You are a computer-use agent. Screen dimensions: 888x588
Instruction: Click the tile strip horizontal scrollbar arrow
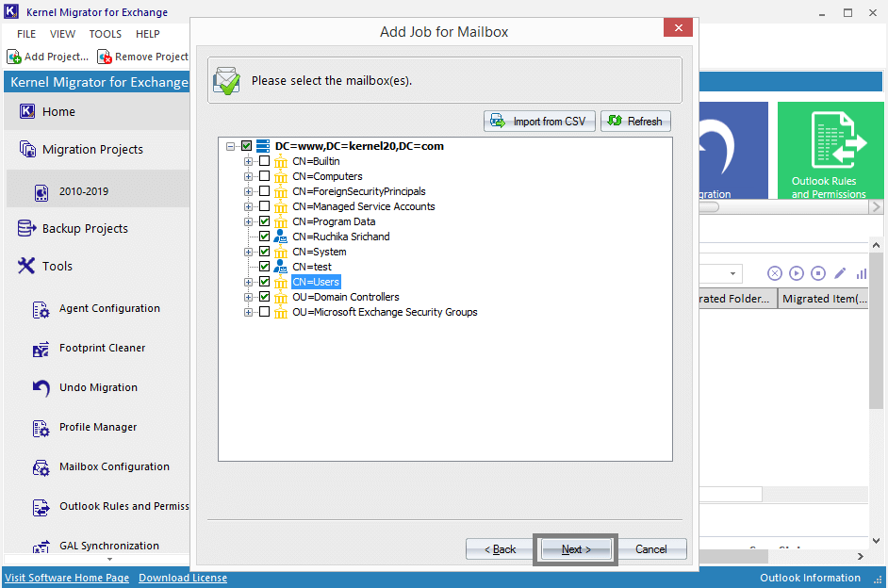(x=876, y=207)
